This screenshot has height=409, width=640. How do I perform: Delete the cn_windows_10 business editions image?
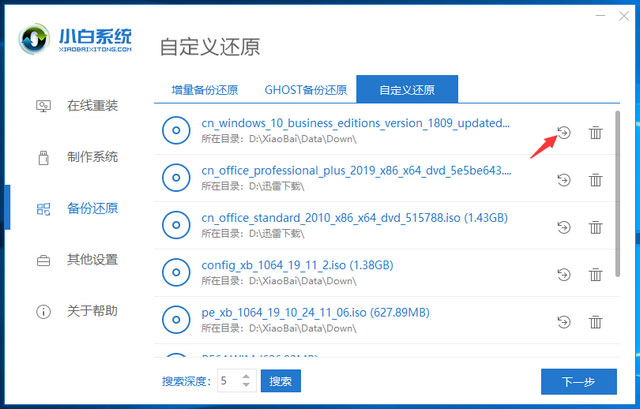[595, 133]
